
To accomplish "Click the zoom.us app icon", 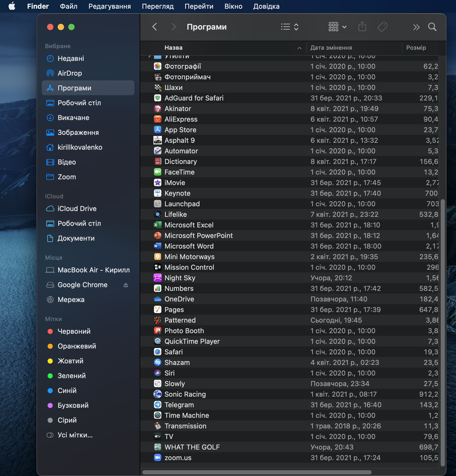I will (158, 458).
